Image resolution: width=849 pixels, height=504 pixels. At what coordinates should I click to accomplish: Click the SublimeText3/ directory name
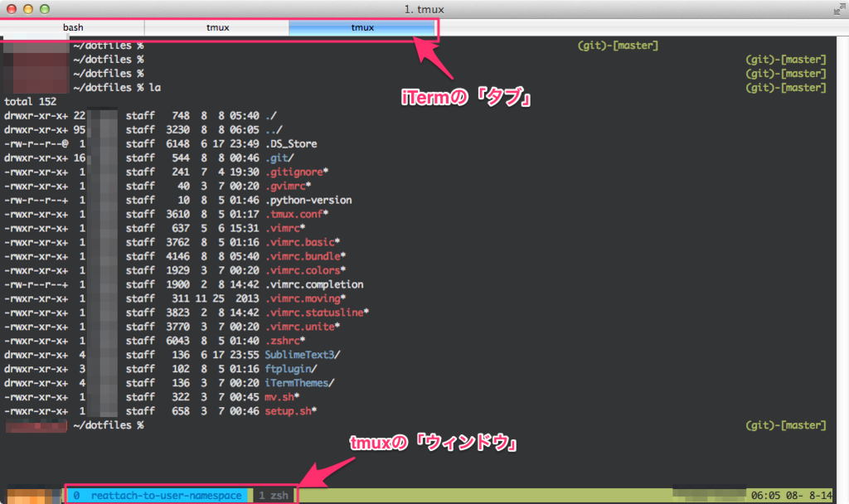point(303,355)
